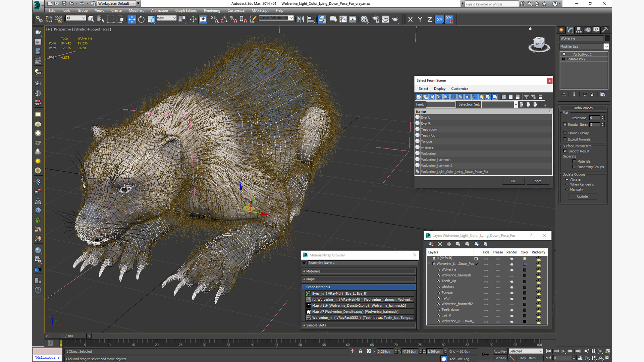Click the TurboSmooth Update button
The height and width of the screenshot is (362, 644).
click(582, 197)
